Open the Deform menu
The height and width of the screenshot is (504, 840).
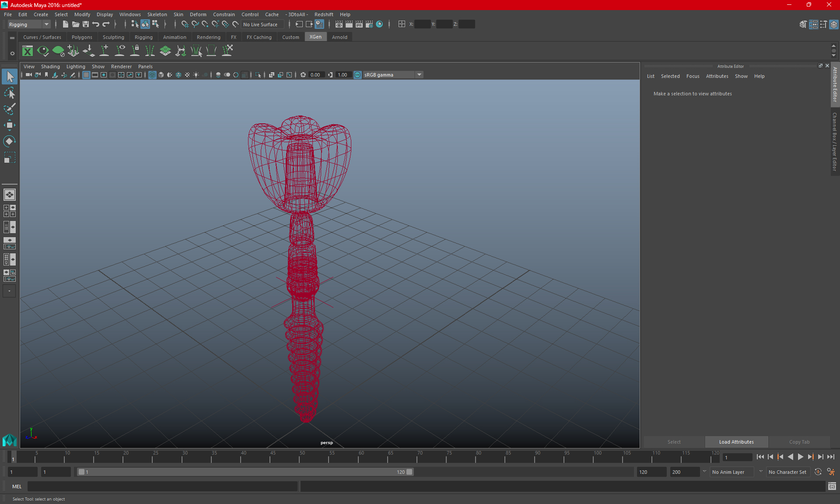(x=198, y=14)
